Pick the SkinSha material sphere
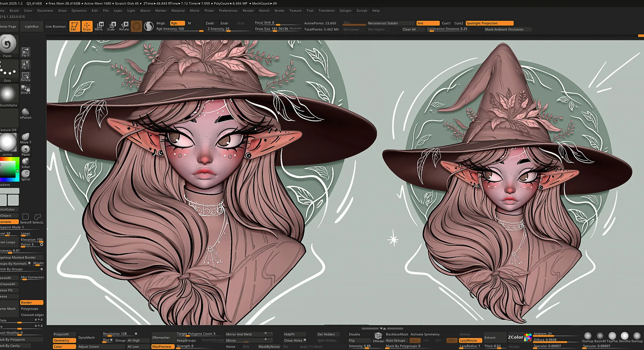The width and height of the screenshot is (644, 350). (625, 337)
